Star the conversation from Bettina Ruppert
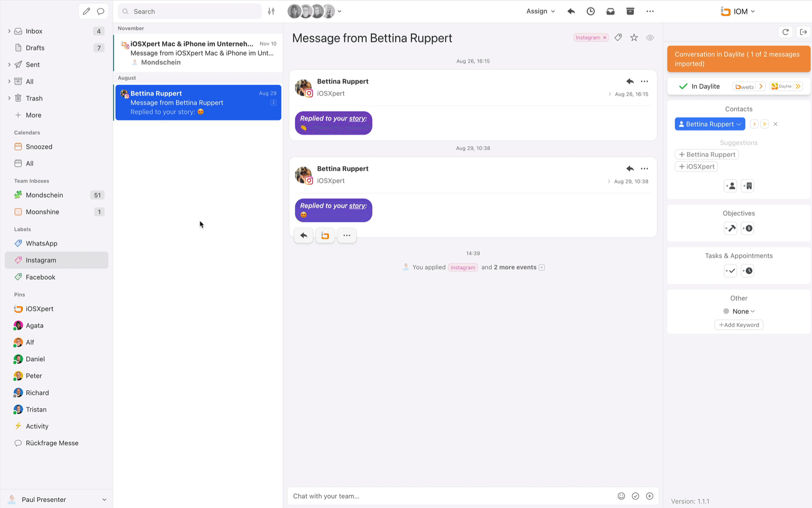 634,38
